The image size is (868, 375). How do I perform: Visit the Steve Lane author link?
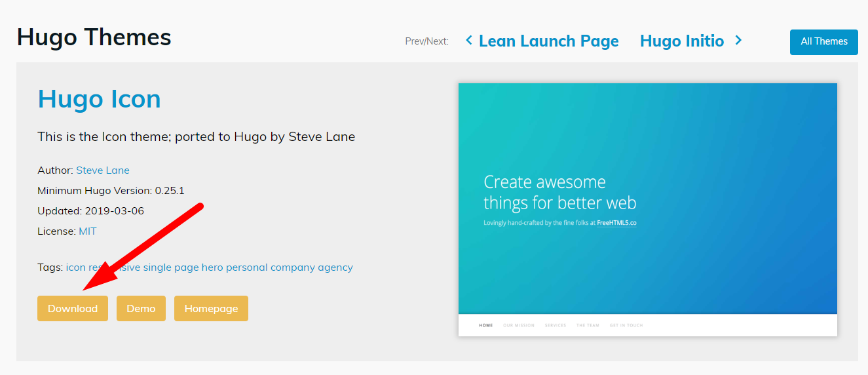103,170
